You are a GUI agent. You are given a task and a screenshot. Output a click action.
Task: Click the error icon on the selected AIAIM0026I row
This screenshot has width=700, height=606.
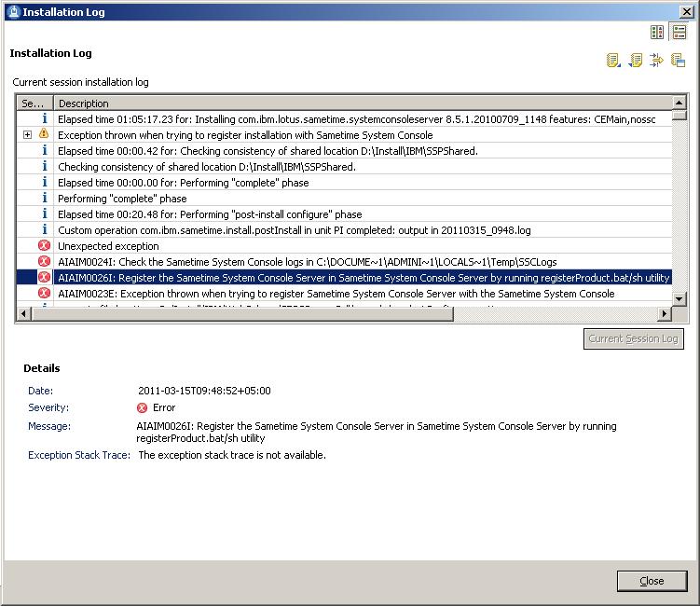click(44, 277)
